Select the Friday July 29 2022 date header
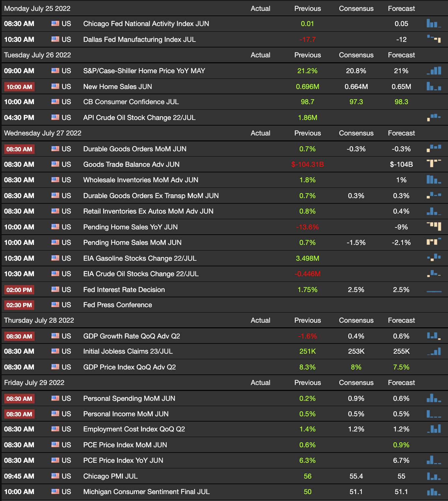This screenshot has width=448, height=501. point(34,383)
